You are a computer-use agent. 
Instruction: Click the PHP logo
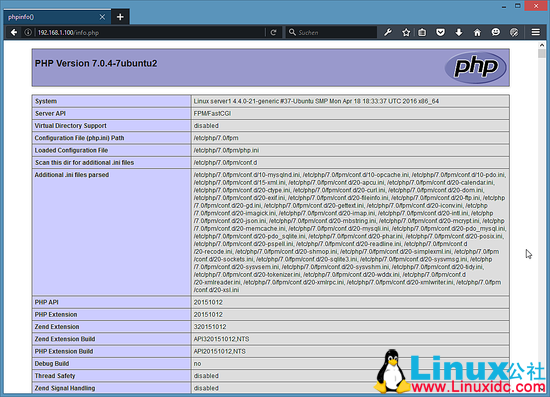coord(476,67)
